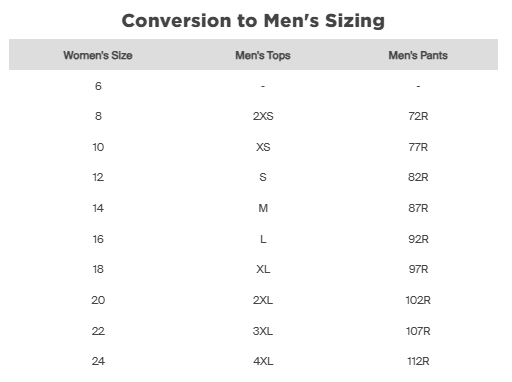Select women's size 14 row label
512x382 pixels.
point(98,208)
